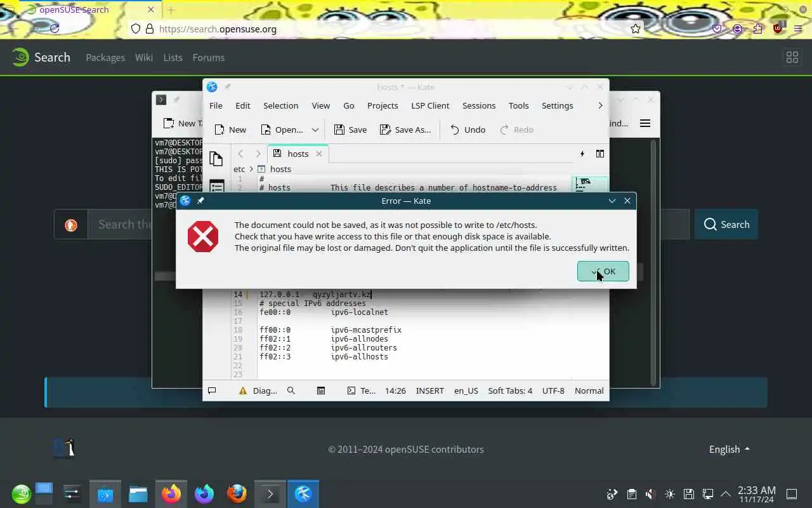The image size is (812, 508).
Task: Open the View menu in Kate
Action: [320, 105]
